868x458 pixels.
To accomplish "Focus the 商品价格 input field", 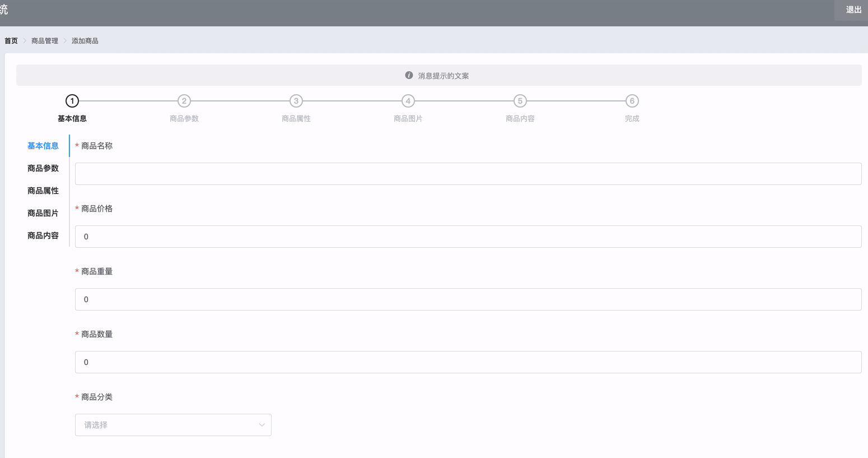I will 468,237.
